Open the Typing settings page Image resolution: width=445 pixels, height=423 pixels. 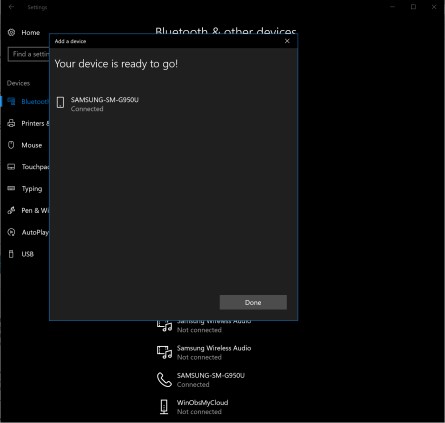click(25, 189)
